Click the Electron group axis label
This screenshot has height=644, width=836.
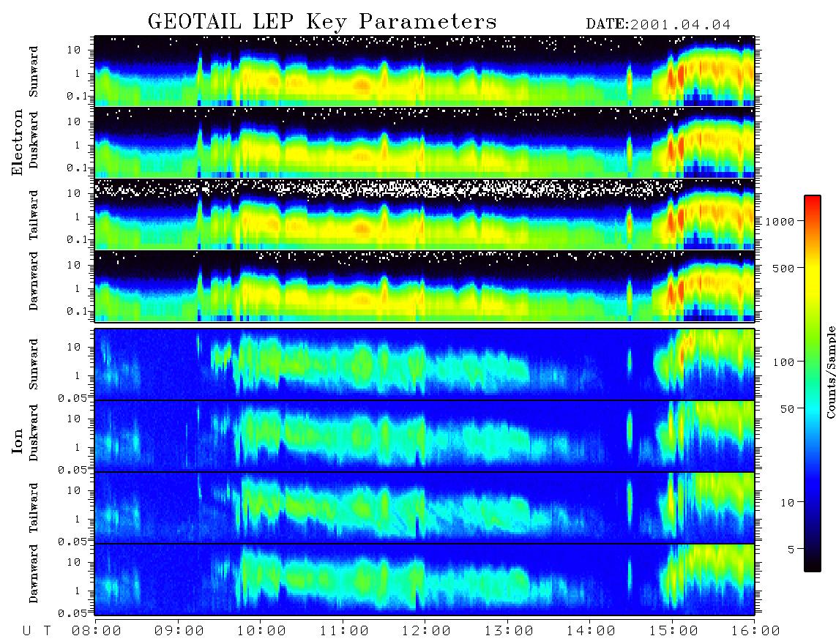(x=18, y=142)
